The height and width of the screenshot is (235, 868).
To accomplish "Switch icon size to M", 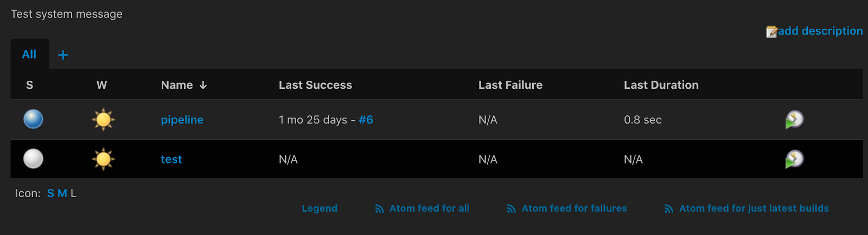I will [62, 193].
